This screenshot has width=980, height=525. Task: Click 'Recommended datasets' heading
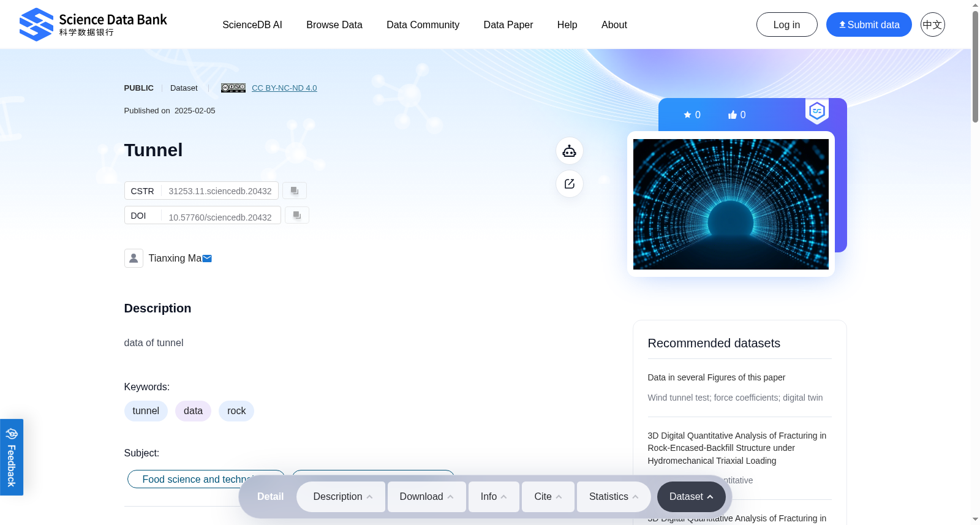point(714,343)
